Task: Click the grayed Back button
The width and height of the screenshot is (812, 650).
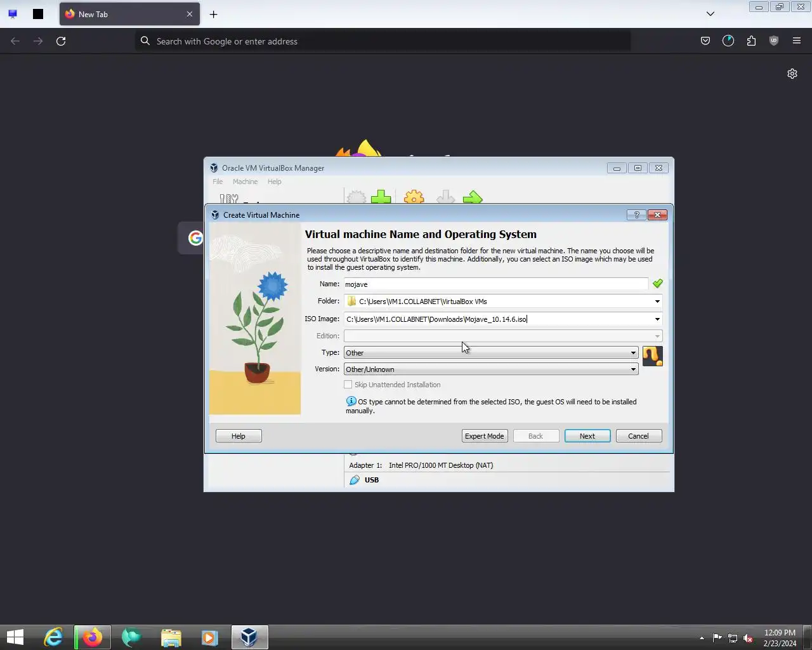Action: (535, 436)
